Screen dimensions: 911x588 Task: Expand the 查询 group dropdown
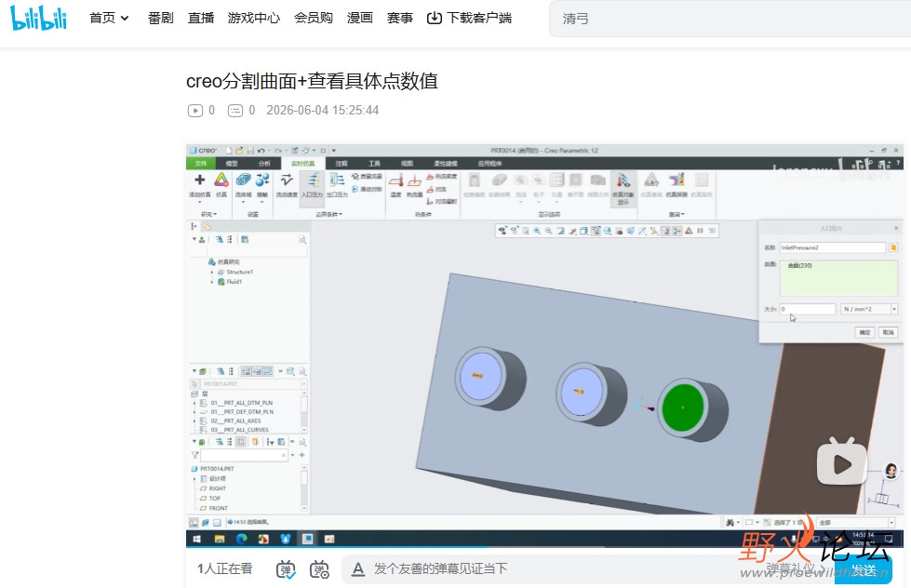(x=677, y=214)
